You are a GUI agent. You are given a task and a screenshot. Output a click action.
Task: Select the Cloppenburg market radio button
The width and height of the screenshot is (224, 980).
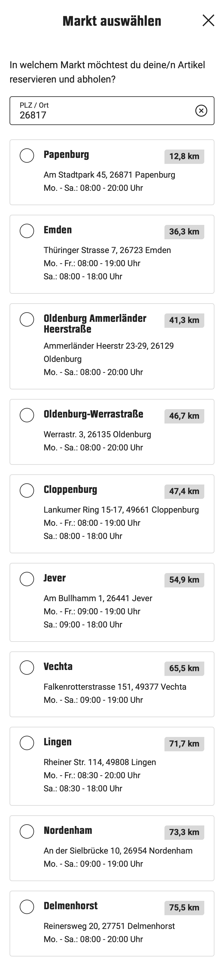pos(27,490)
